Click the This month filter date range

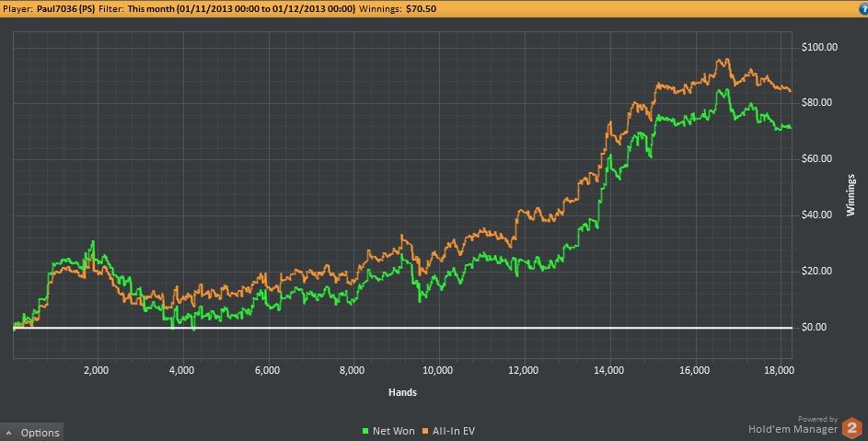tap(241, 9)
